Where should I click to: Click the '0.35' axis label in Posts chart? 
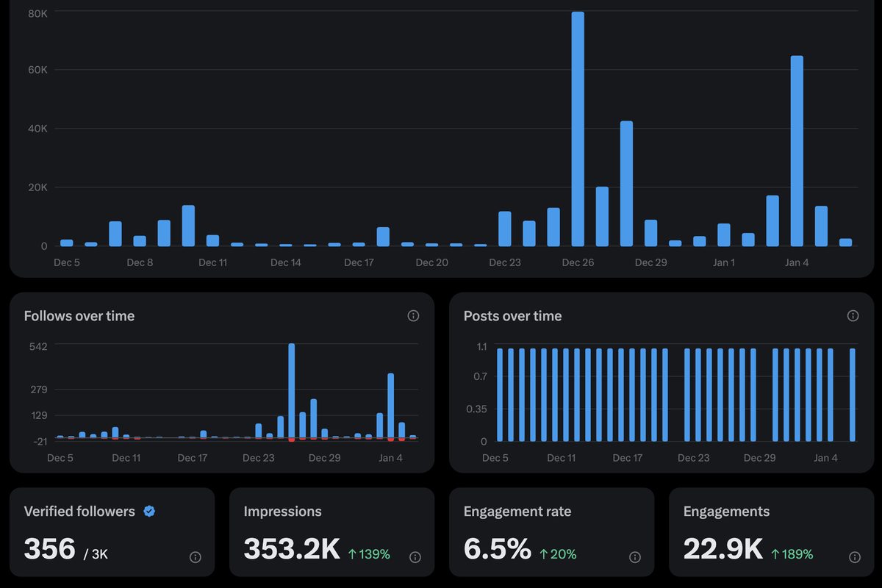pos(477,409)
